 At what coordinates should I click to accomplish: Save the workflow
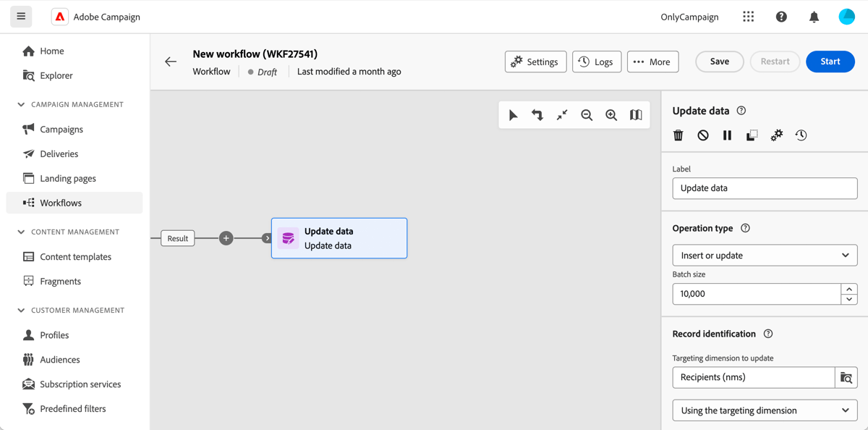pos(719,62)
